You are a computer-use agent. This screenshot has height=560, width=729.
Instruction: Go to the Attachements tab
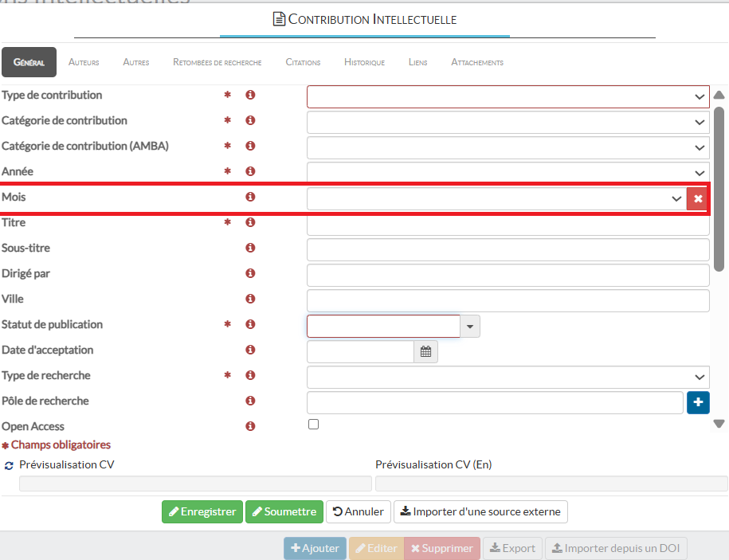(476, 62)
